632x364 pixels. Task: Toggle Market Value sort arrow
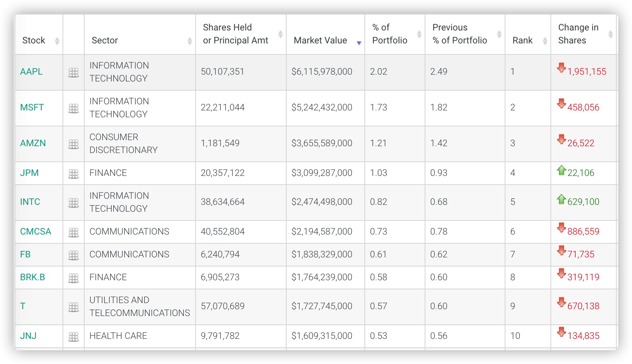359,43
